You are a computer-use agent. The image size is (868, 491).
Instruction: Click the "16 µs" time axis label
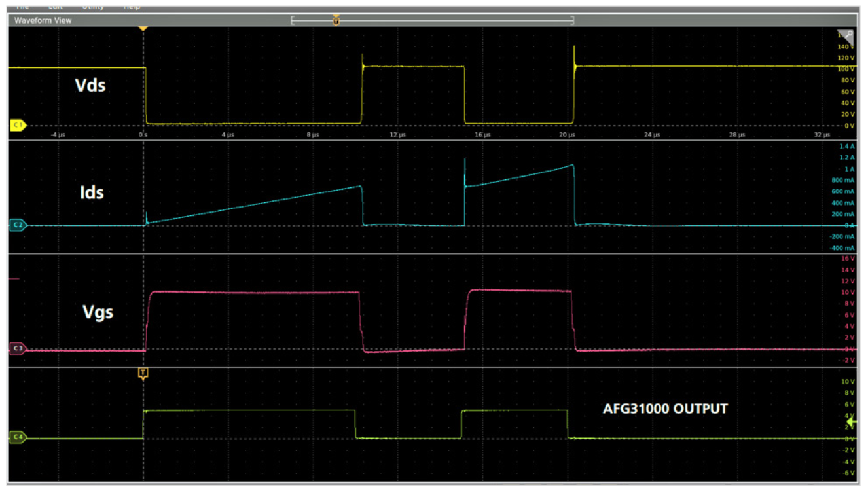tap(482, 135)
